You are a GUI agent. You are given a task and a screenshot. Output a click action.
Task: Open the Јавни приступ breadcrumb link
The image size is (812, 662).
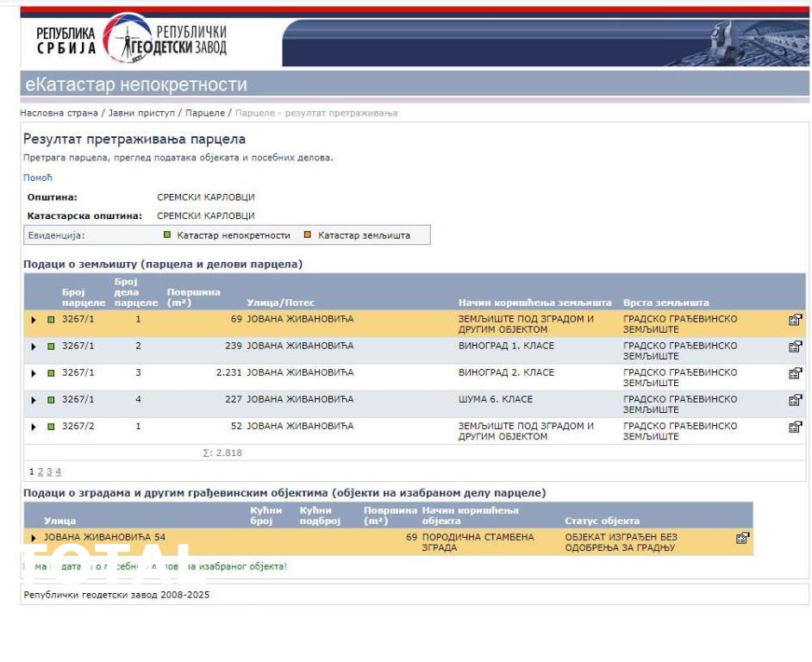click(141, 113)
